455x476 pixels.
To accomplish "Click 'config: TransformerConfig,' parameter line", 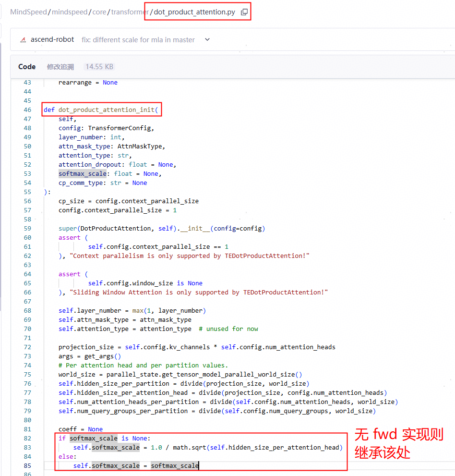I will [106, 128].
